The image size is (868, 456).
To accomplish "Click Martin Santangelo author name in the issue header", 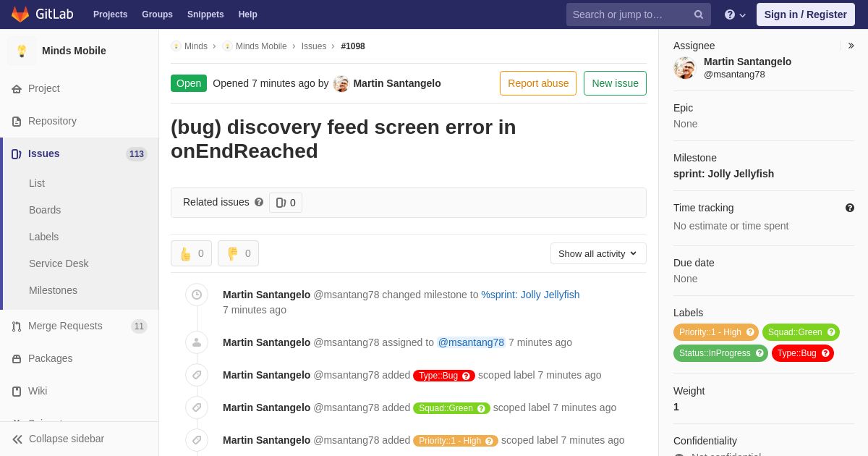I will [397, 83].
